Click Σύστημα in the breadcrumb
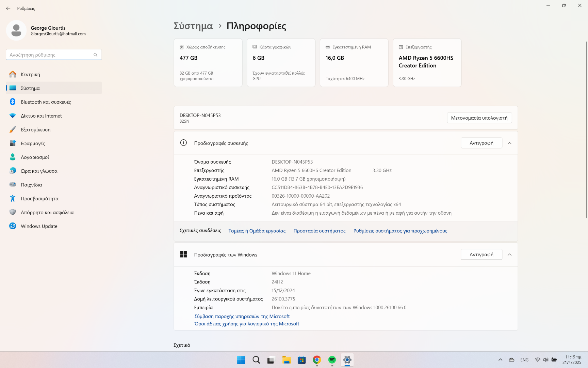588x368 pixels. [193, 26]
